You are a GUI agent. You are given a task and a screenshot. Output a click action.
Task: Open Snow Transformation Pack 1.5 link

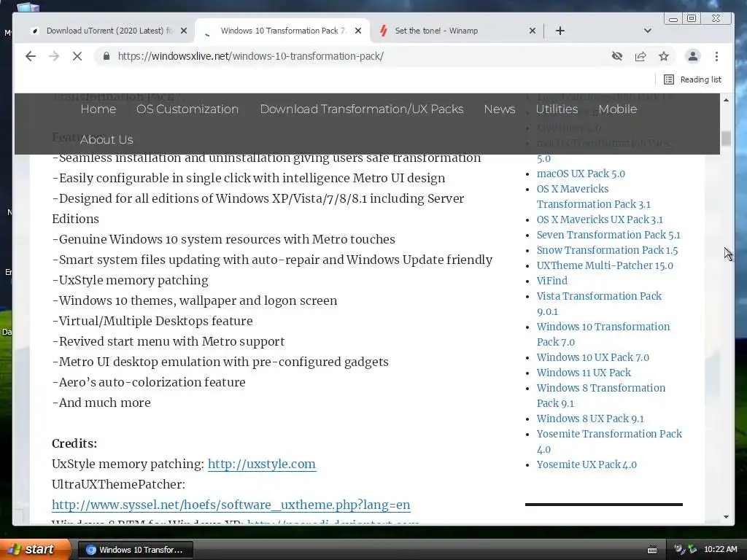click(607, 250)
